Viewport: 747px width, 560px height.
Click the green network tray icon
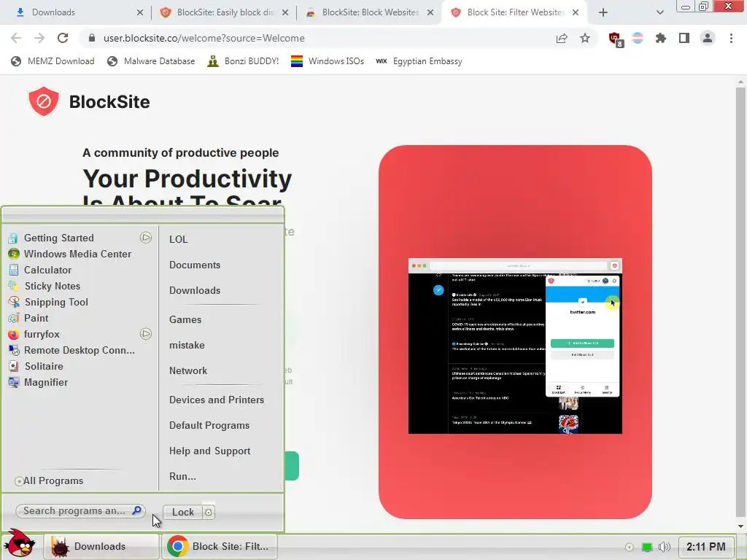[x=646, y=547]
